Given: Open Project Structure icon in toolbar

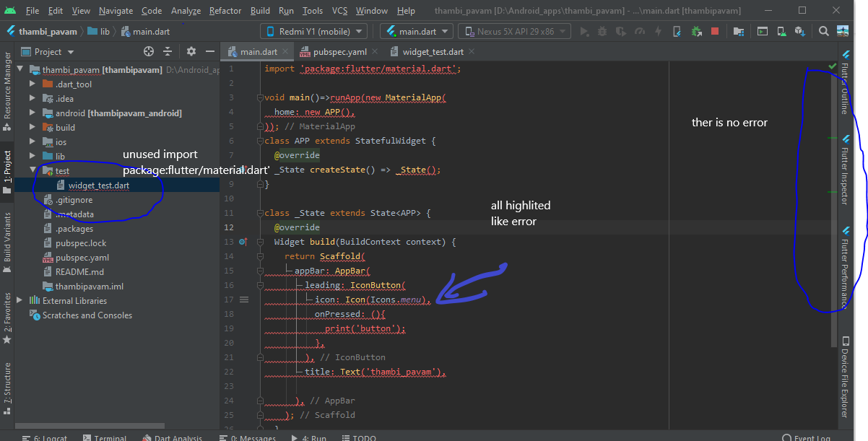Looking at the screenshot, I should tap(739, 32).
